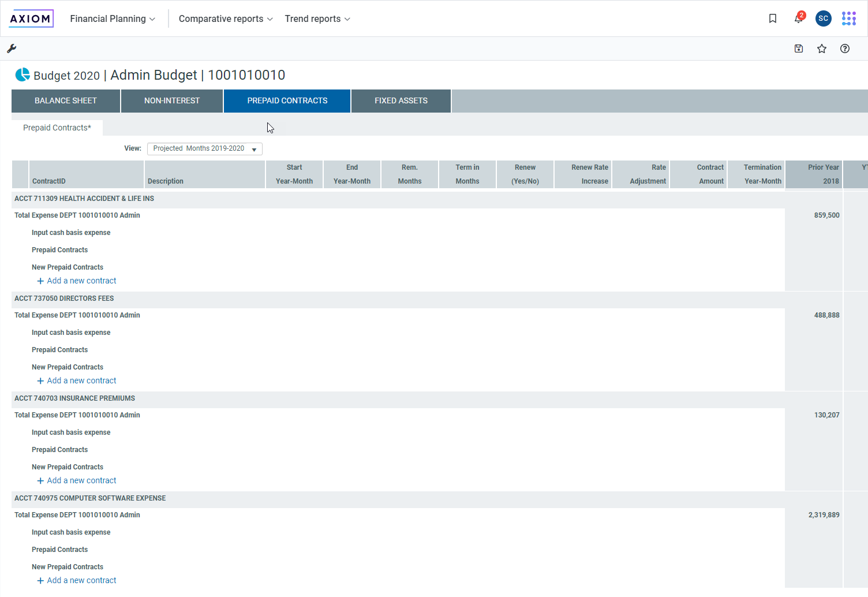Click plus icon under ACCT 737050 Directors Fees

click(40, 381)
